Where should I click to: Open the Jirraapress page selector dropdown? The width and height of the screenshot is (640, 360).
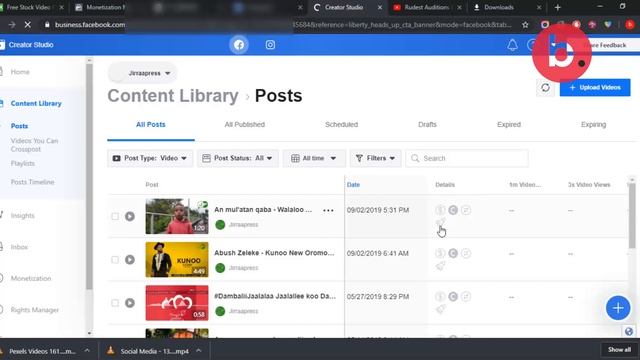(142, 73)
